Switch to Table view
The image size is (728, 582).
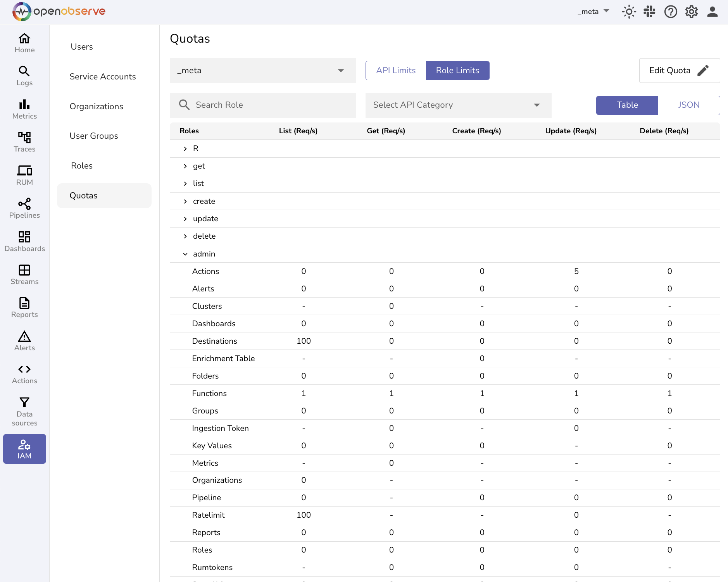coord(627,105)
